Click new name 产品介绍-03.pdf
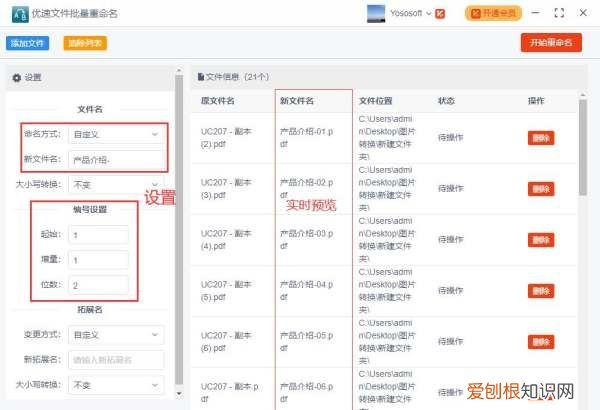This screenshot has width=600, height=410. (x=307, y=240)
